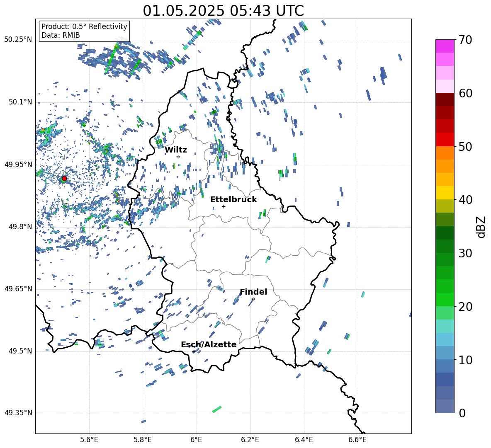Screen dimensions: 491x448
Task: Click the 10 value on the colorbar
Action: [466, 360]
